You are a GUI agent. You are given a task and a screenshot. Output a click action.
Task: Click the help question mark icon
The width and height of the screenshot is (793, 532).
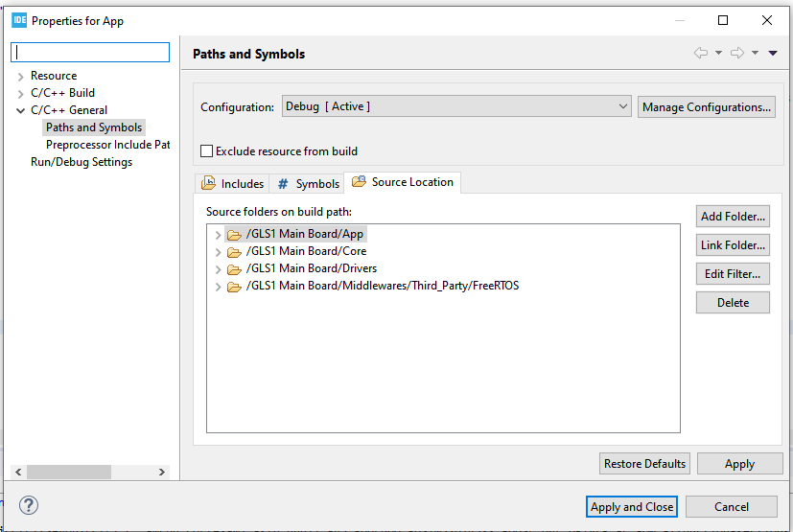[x=29, y=506]
